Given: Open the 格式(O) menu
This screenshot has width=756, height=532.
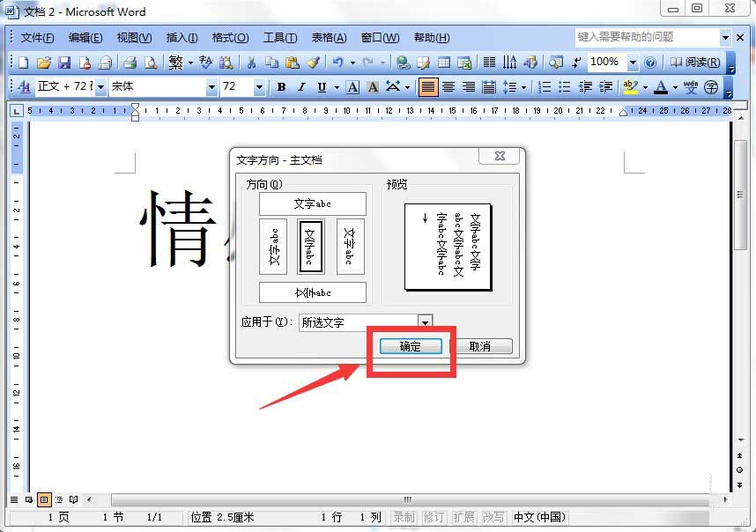Looking at the screenshot, I should [x=231, y=37].
